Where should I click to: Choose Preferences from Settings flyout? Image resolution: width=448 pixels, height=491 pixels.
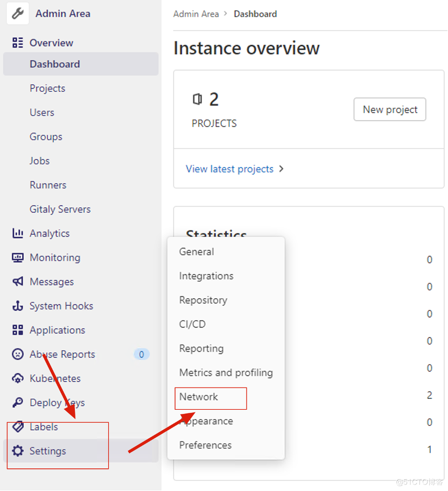pos(206,445)
